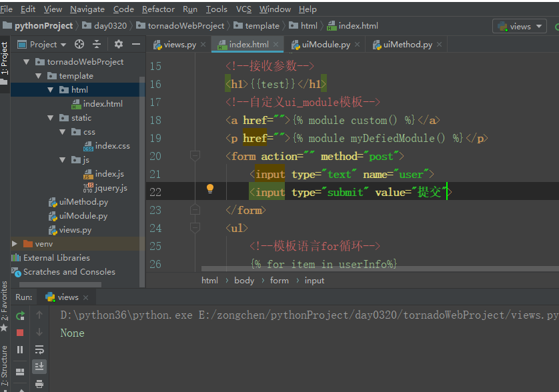559x392 pixels.
Task: Click the 2: Favorites tool window button
Action: pos(4,307)
